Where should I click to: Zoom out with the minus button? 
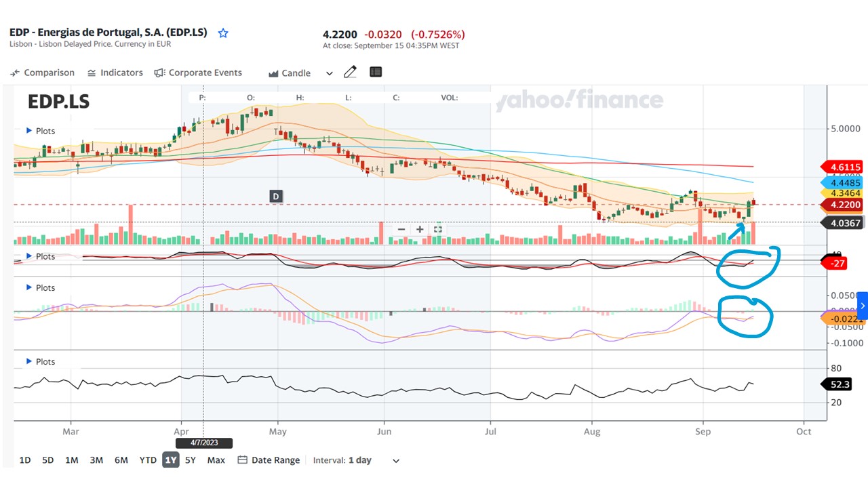[x=401, y=229]
